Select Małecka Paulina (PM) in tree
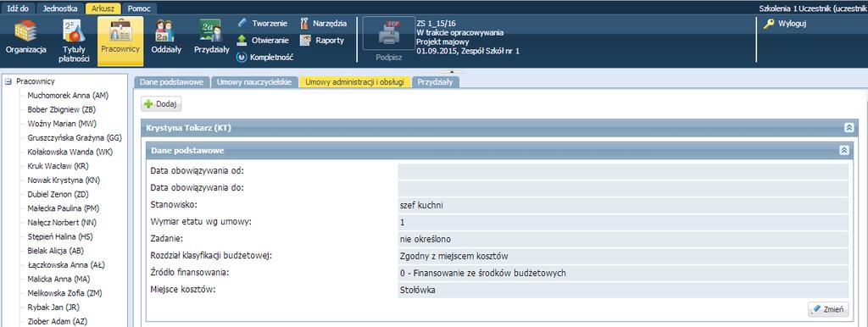Screen dimensions: 868x327 [x=64, y=208]
